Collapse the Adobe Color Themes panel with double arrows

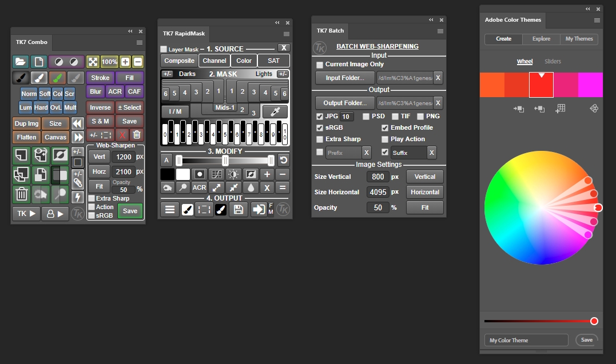coord(588,9)
